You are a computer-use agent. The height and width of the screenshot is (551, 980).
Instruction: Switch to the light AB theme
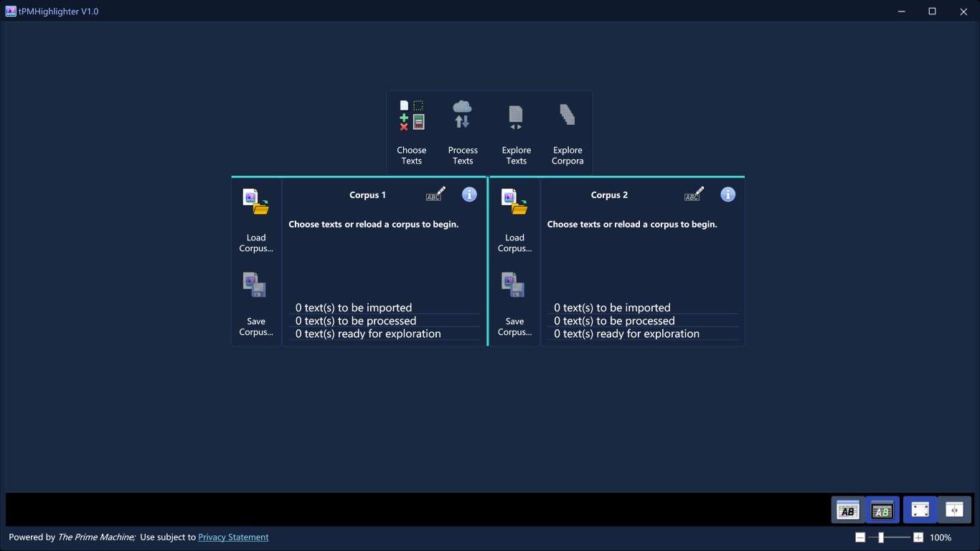click(x=848, y=510)
